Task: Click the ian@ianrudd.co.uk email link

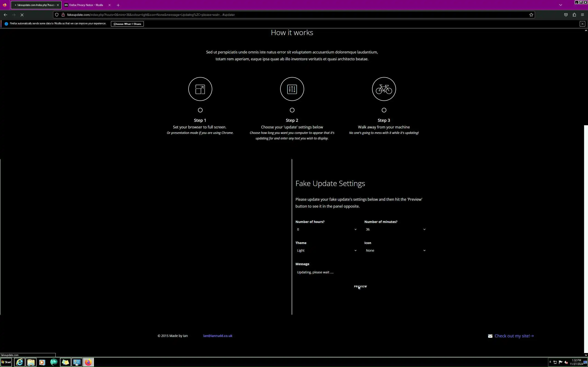Action: click(x=218, y=336)
